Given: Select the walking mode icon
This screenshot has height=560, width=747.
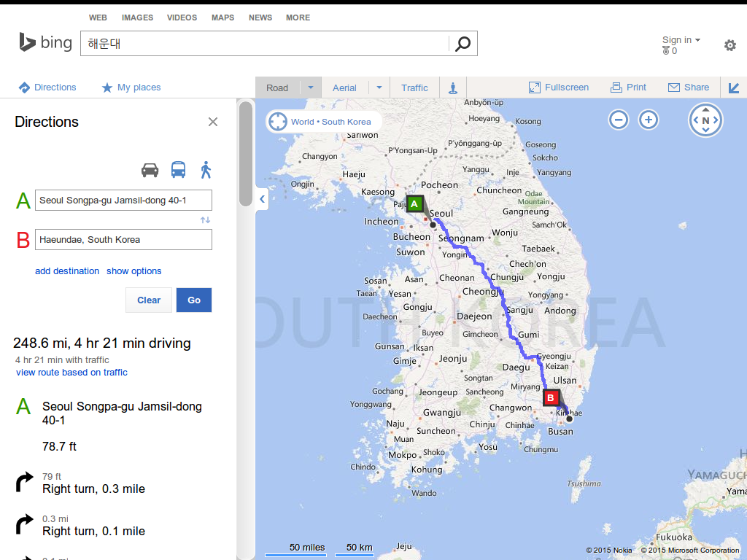Looking at the screenshot, I should point(206,170).
